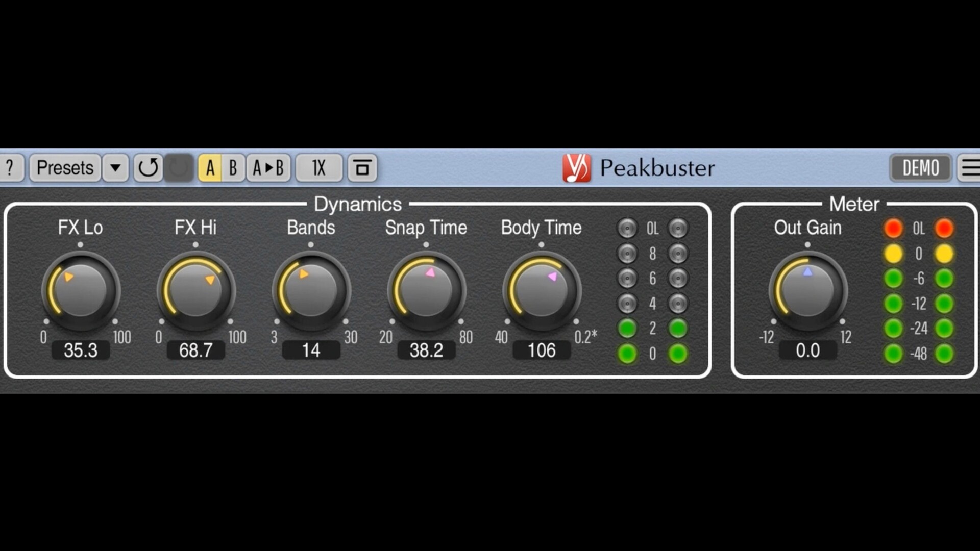Click the DEMO badge button
The width and height of the screenshot is (980, 551).
point(921,167)
